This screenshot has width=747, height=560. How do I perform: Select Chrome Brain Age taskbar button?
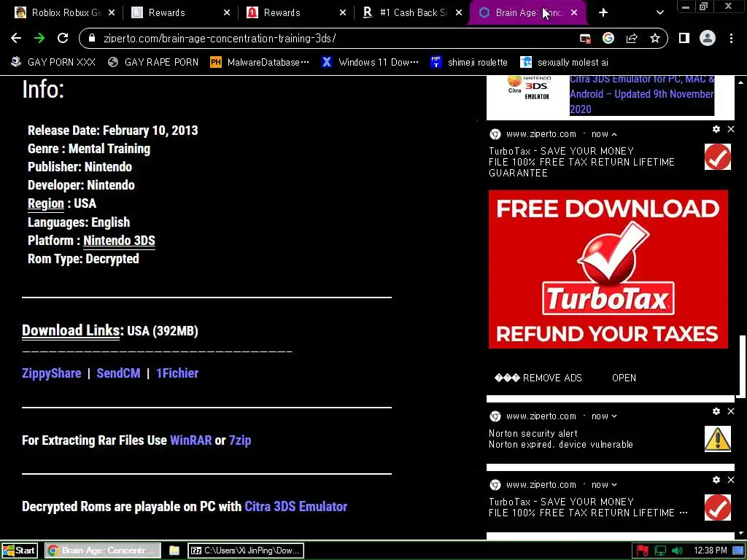[103, 551]
